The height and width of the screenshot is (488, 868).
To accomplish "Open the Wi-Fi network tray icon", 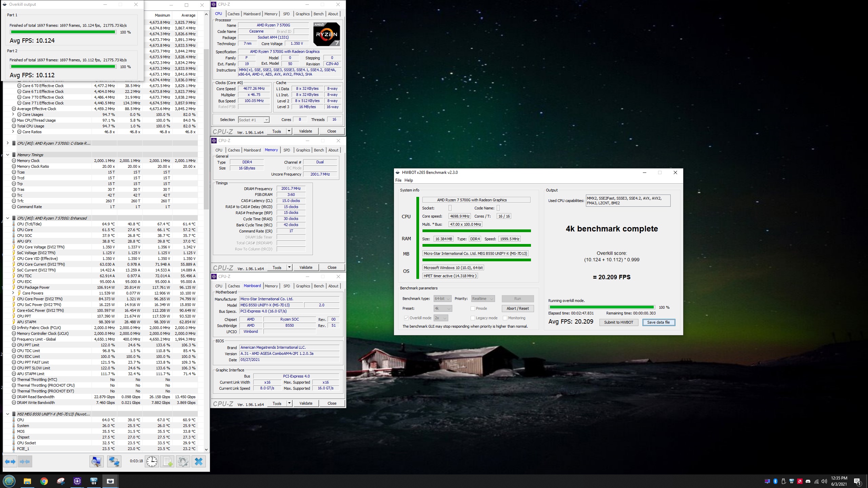I will (x=816, y=481).
